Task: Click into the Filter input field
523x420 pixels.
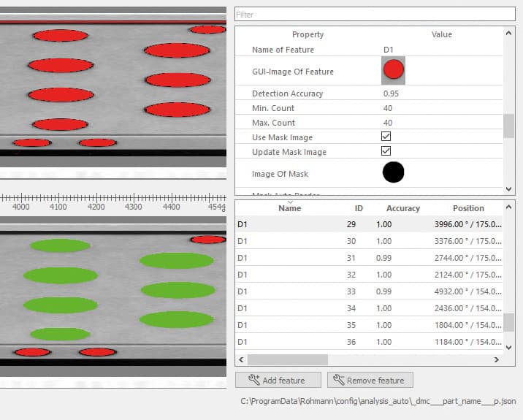Action: tap(375, 15)
